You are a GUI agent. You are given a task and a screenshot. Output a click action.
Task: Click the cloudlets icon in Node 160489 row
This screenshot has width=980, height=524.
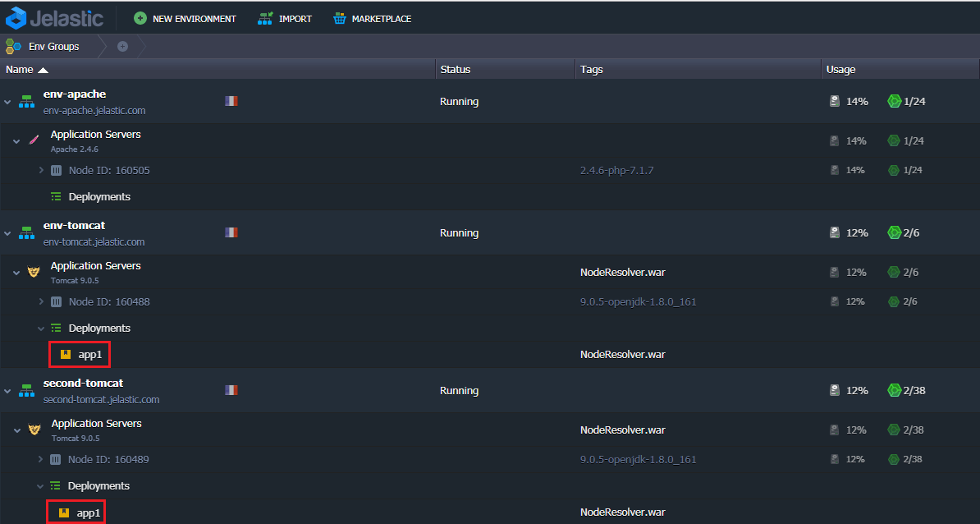pyautogui.click(x=894, y=459)
